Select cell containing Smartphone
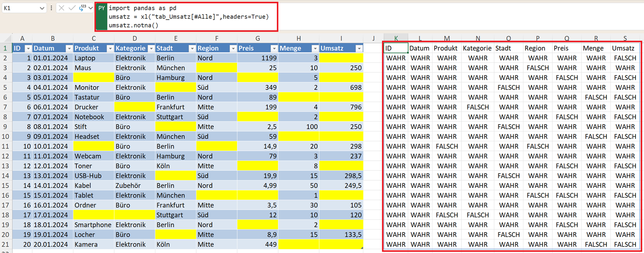The image size is (644, 253). (x=93, y=225)
